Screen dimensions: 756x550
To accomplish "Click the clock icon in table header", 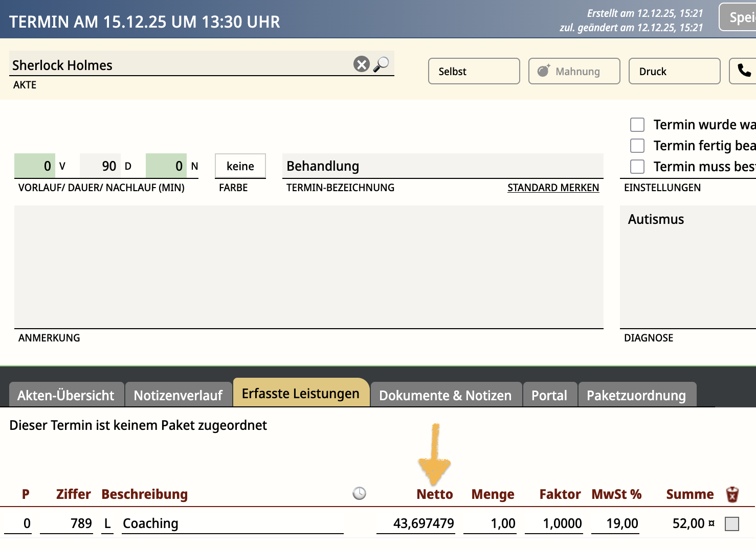I will 360,493.
